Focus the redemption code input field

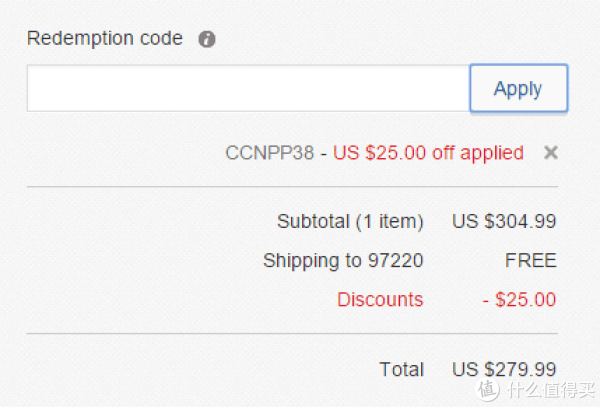[248, 88]
